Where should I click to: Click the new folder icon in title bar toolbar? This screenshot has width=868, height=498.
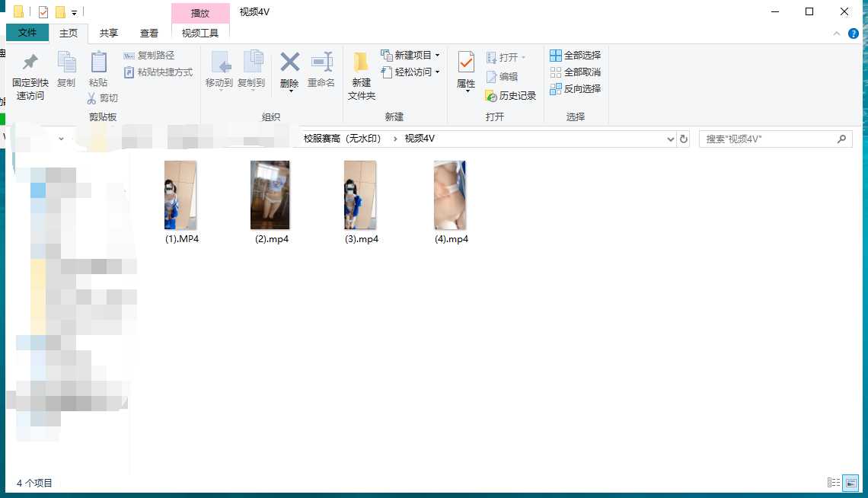point(60,11)
